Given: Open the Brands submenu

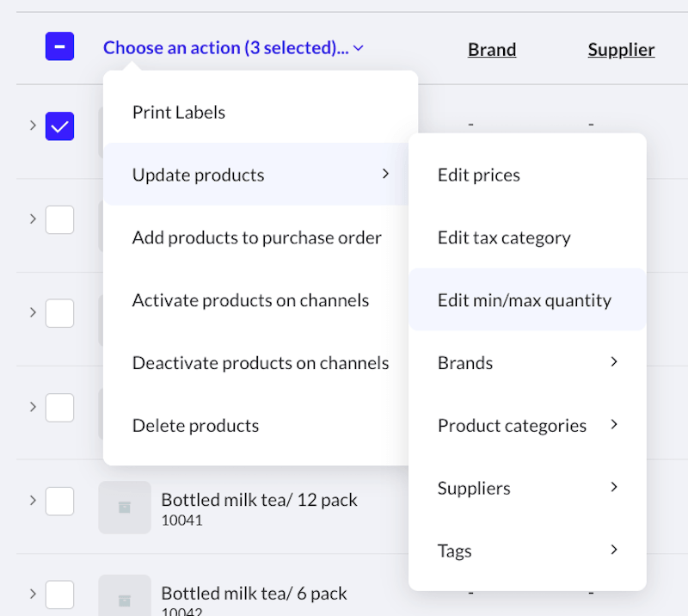Looking at the screenshot, I should point(527,363).
